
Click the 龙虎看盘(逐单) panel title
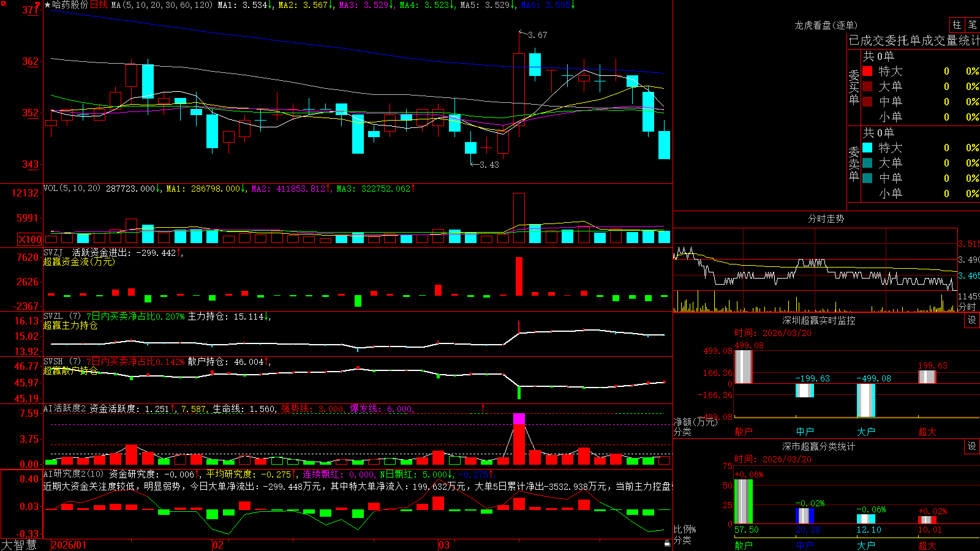click(x=826, y=25)
